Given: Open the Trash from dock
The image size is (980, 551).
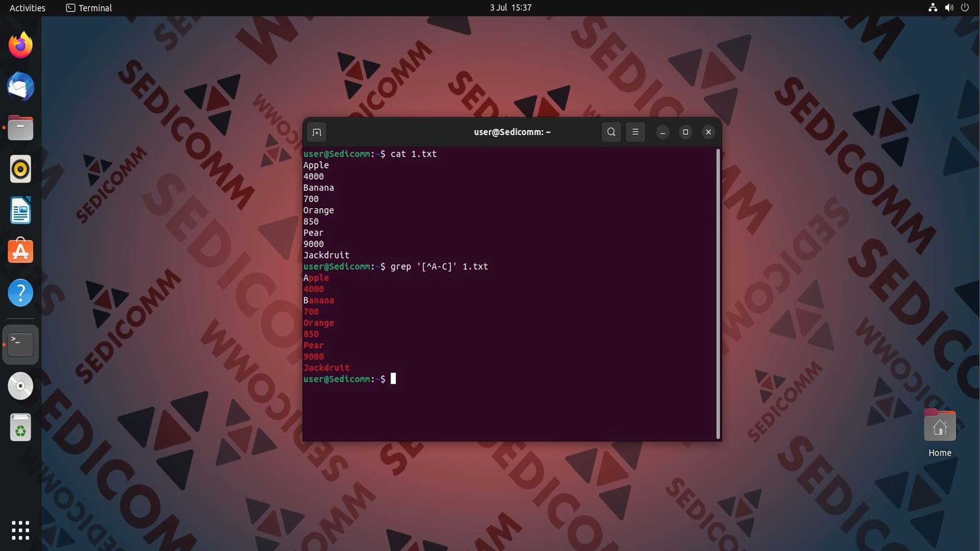Looking at the screenshot, I should [x=20, y=428].
